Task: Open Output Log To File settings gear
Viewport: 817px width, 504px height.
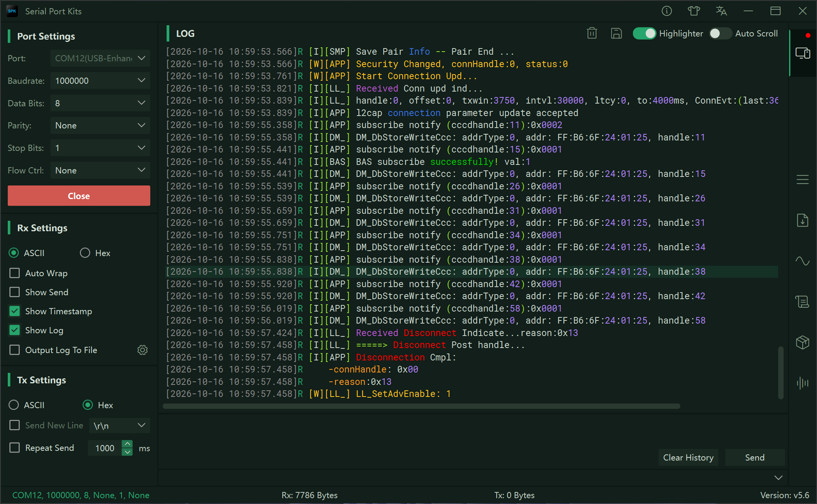Action: point(143,350)
